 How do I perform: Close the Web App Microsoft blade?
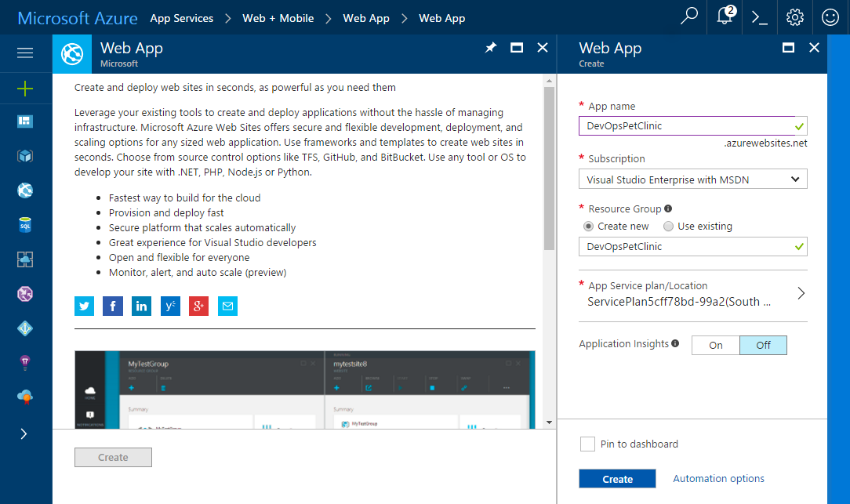pyautogui.click(x=542, y=48)
